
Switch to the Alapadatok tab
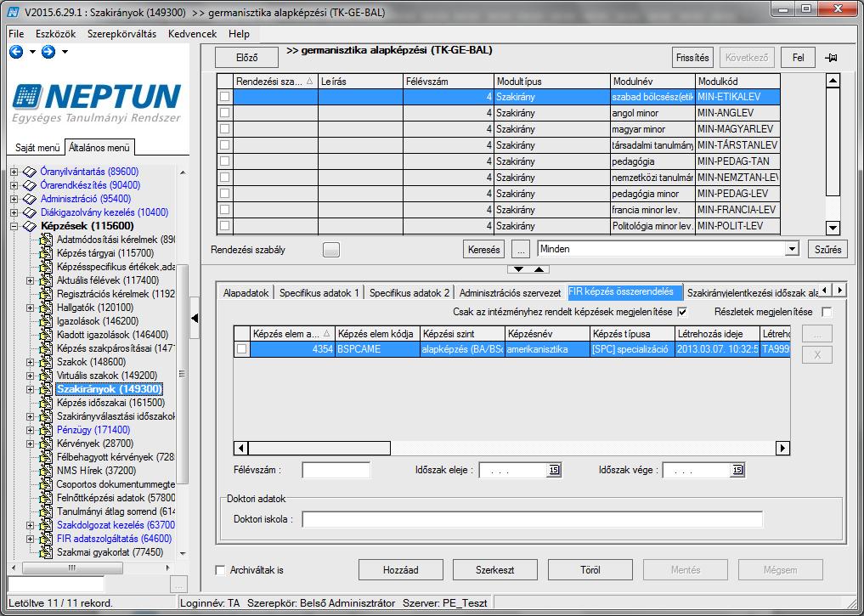[x=246, y=292]
